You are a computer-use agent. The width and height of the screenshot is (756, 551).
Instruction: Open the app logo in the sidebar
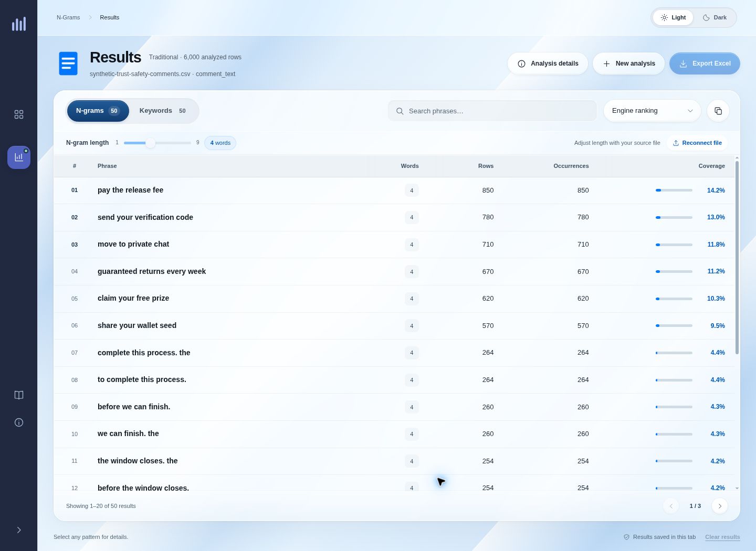point(19,24)
